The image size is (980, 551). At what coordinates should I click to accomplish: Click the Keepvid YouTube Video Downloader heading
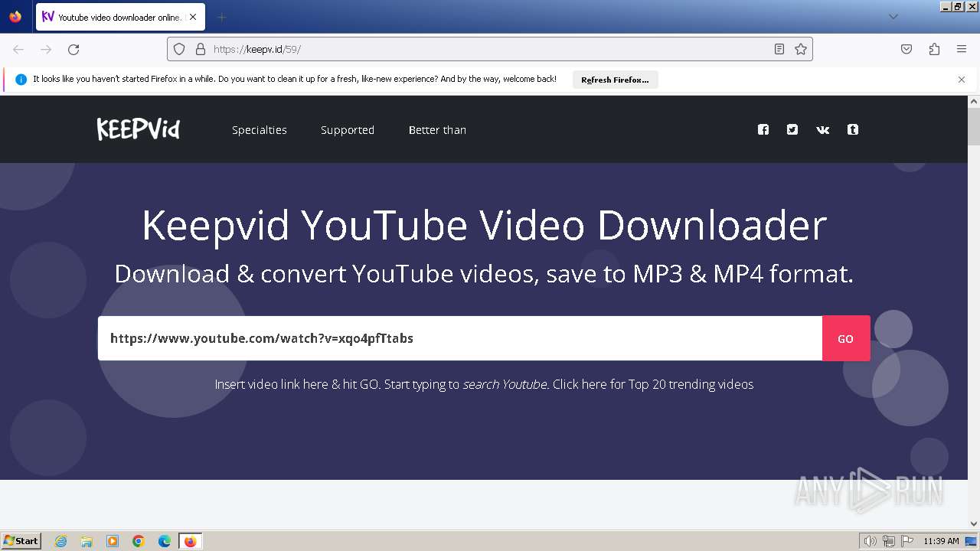pos(484,225)
